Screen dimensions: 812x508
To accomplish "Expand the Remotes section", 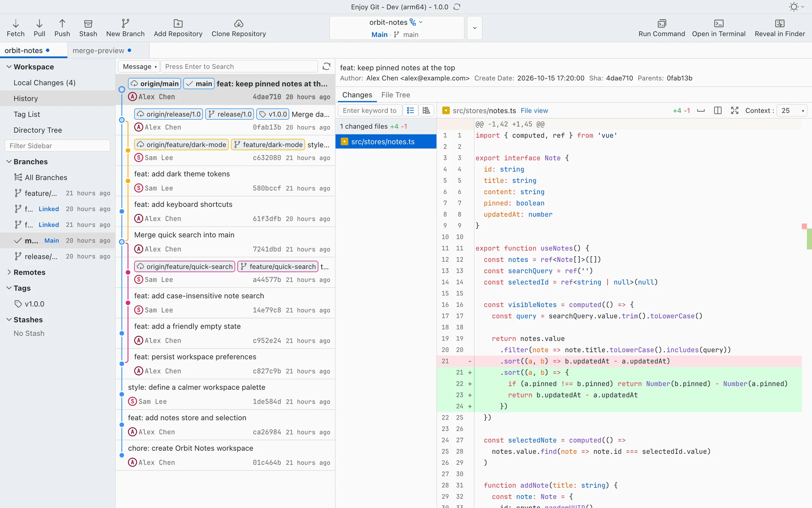I will (9, 272).
